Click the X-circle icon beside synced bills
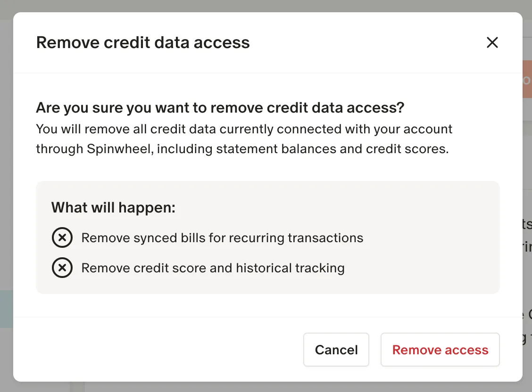Image resolution: width=532 pixels, height=392 pixels. (62, 237)
